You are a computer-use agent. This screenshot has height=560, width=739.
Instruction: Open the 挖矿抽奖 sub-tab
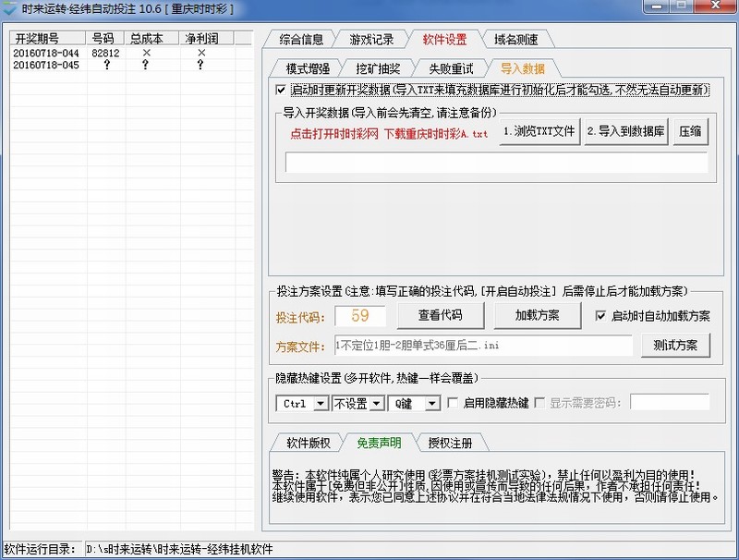(379, 68)
